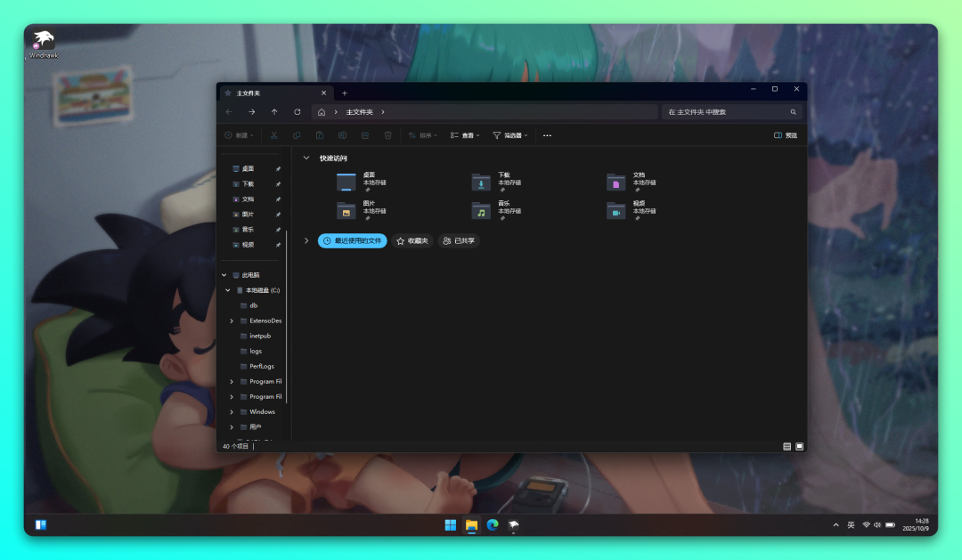The image size is (962, 560).
Task: Toggle the 预览 (Preview) pane button
Action: (x=786, y=135)
